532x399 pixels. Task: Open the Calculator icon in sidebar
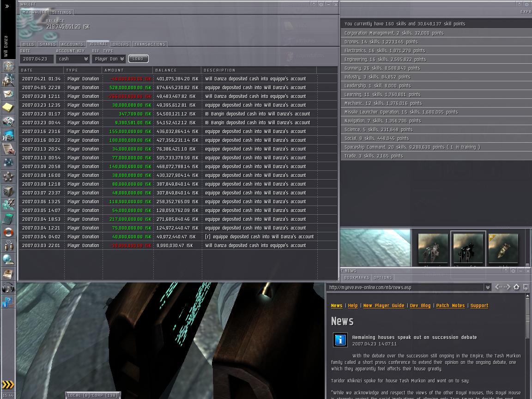point(8,218)
